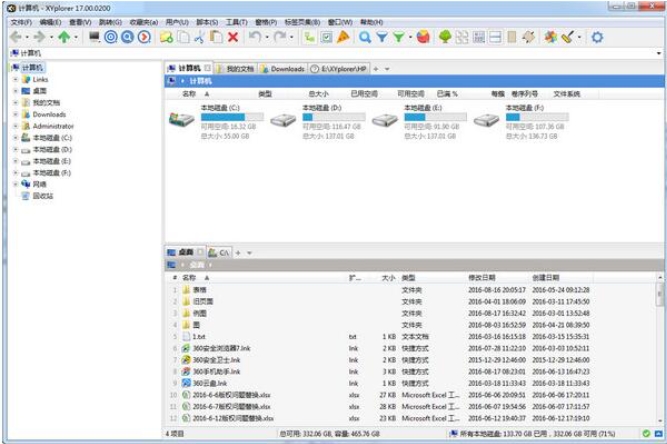Open tab list dropdown in lower pane

pyautogui.click(x=250, y=253)
